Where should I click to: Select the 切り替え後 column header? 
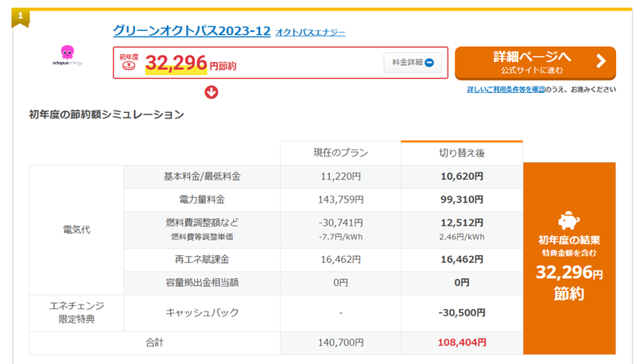462,153
